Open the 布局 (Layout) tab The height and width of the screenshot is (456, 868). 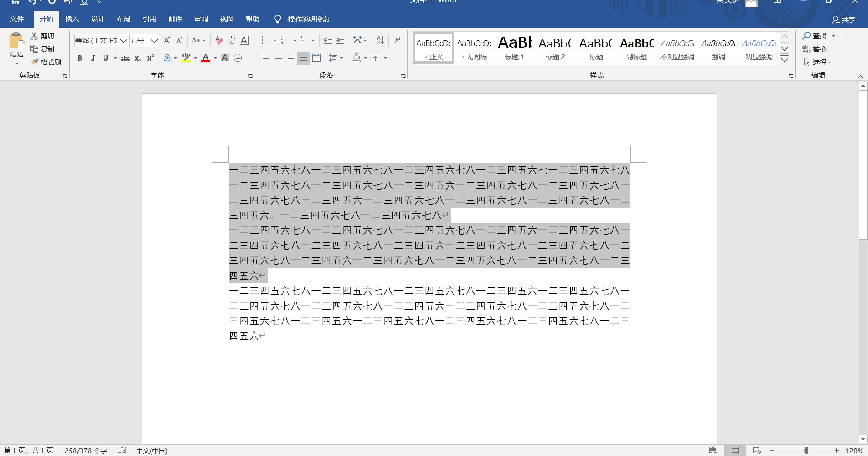[x=123, y=19]
